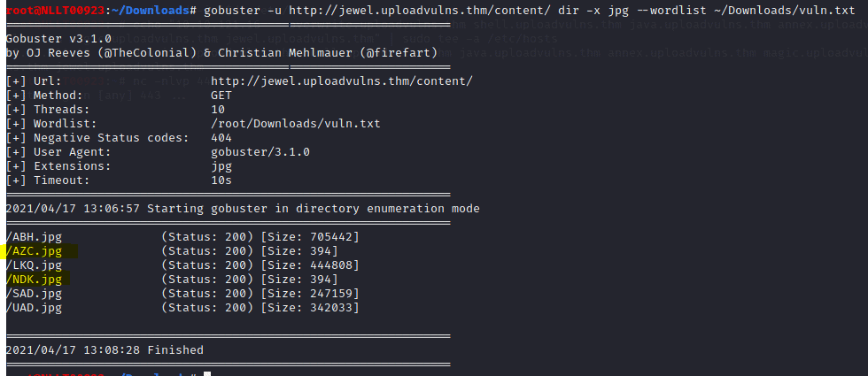
Task: Click the Extensions value jpg
Action: (x=221, y=166)
